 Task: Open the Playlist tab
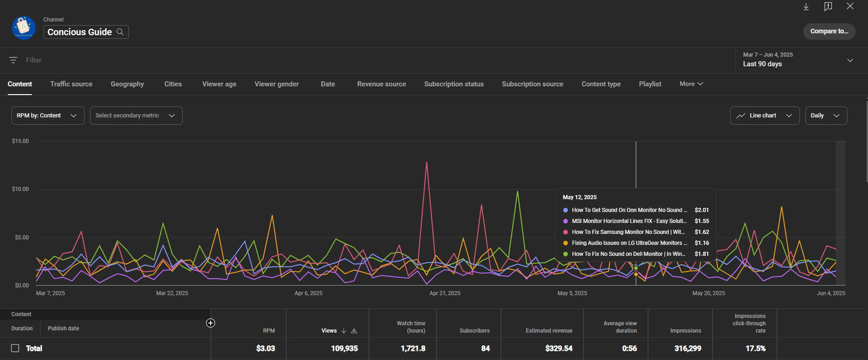650,84
